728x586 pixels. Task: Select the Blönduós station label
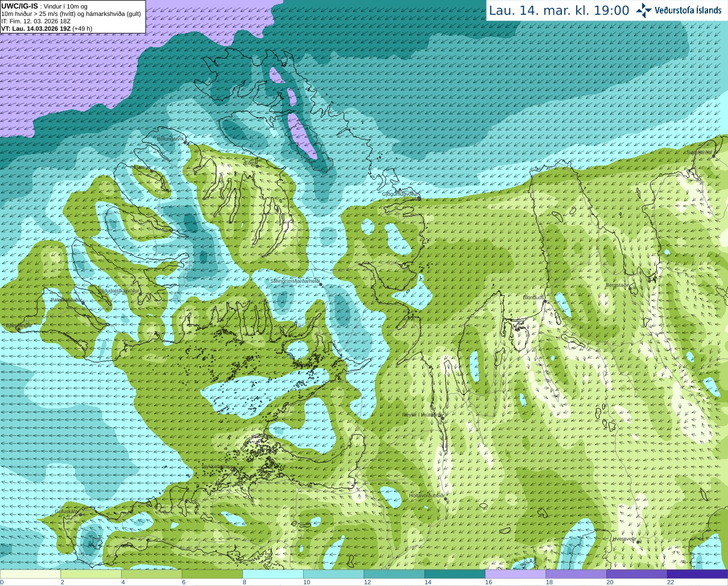click(533, 298)
